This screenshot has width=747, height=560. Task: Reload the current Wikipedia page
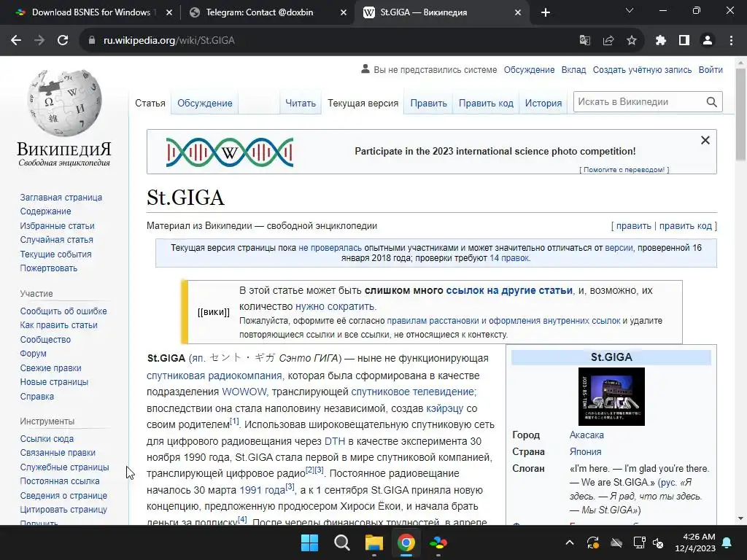point(63,41)
